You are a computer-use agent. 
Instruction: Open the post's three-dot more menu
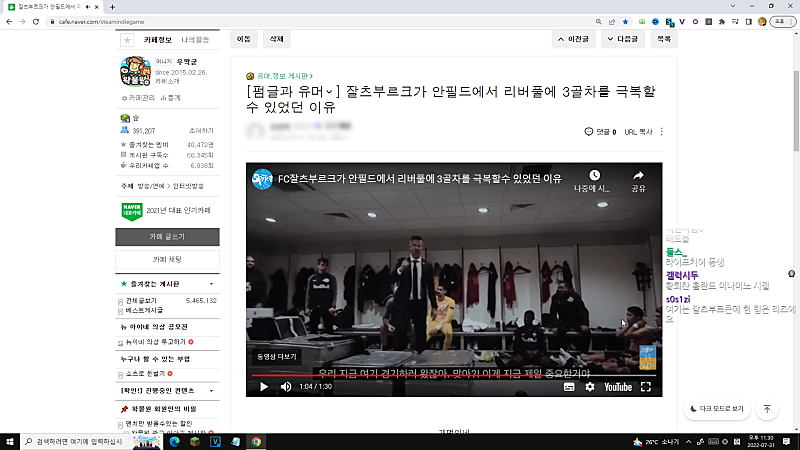[662, 132]
